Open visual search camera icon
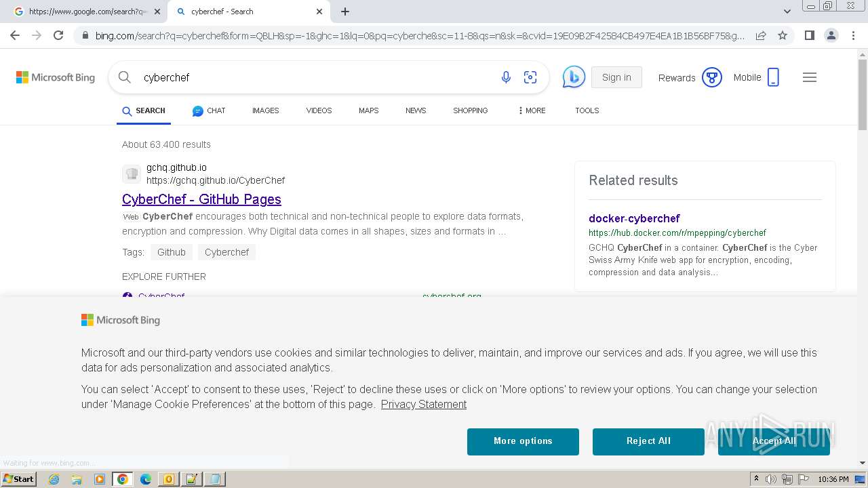This screenshot has width=868, height=488. pyautogui.click(x=530, y=77)
